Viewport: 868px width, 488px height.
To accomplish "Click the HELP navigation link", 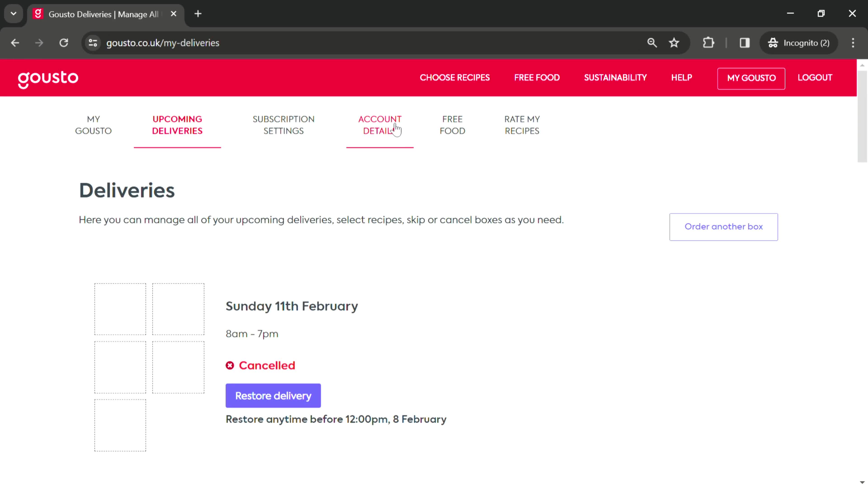I will [682, 77].
